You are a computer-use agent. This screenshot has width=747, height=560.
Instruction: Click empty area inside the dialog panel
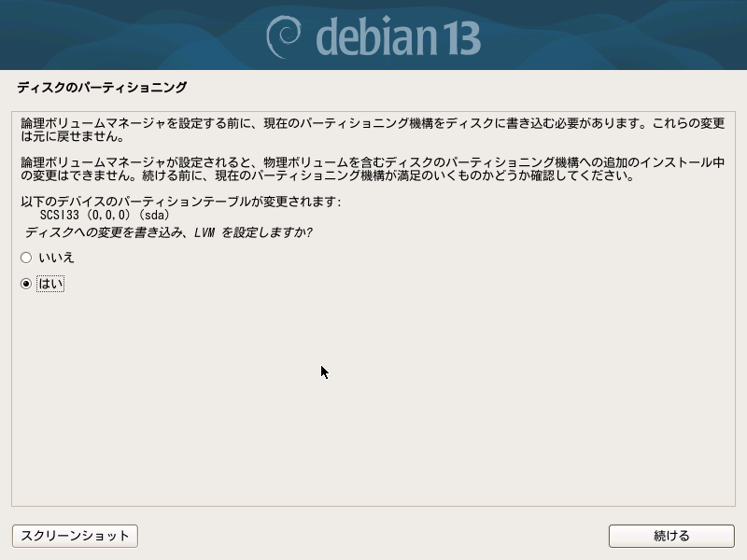click(x=373, y=405)
